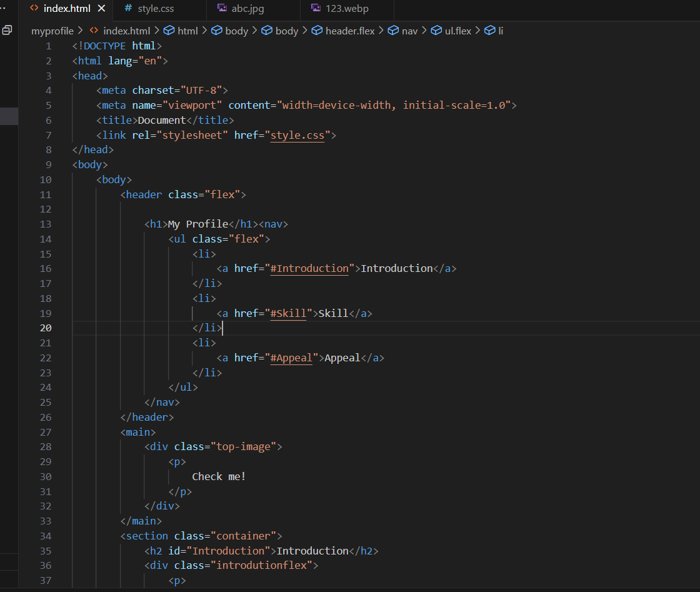
Task: Click the #Introduction href link in code
Action: point(309,268)
